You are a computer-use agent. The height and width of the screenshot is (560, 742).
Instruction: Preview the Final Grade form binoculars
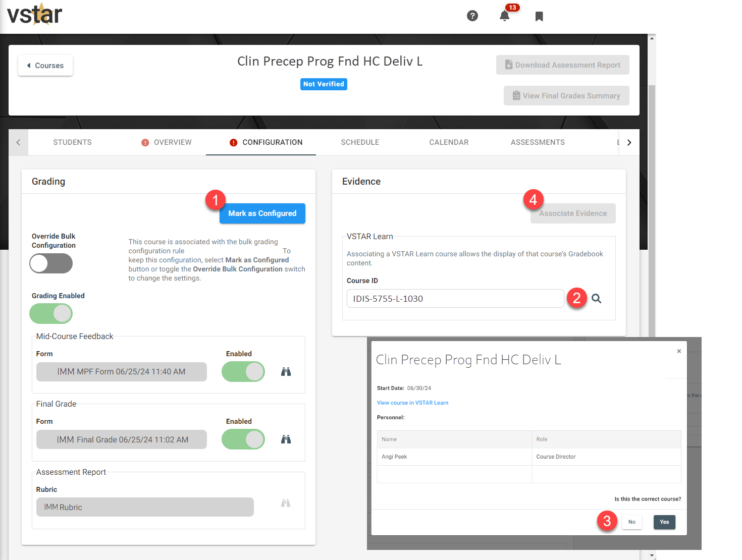(286, 439)
